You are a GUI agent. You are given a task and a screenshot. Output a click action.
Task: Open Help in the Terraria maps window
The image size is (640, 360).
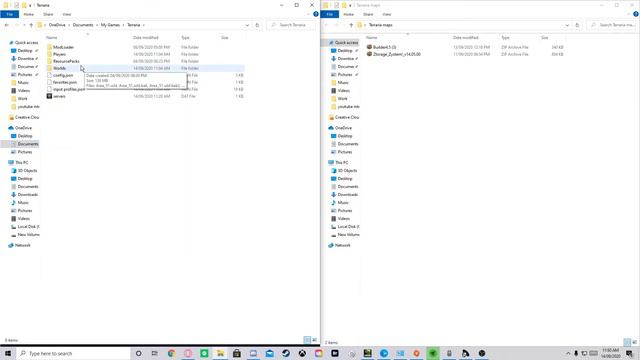point(636,14)
